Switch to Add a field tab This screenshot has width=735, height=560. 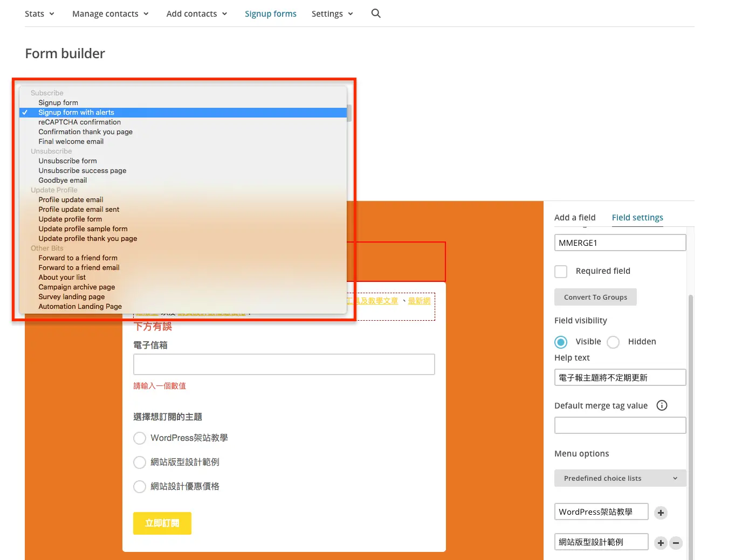pos(575,217)
